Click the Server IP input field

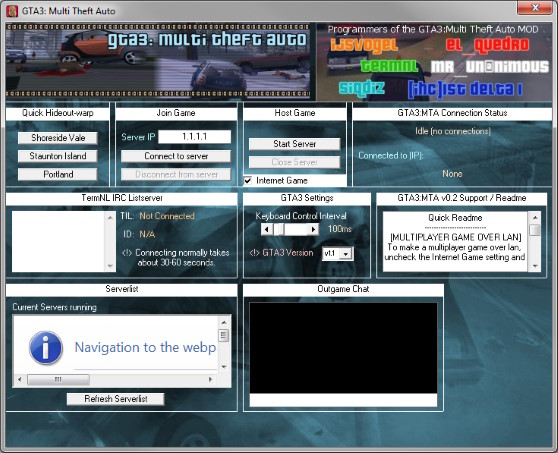point(195,137)
